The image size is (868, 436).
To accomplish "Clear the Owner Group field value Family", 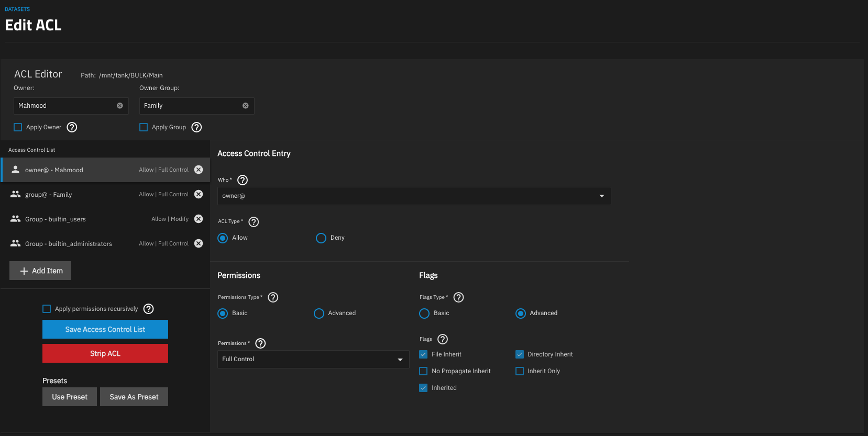I will pyautogui.click(x=246, y=106).
